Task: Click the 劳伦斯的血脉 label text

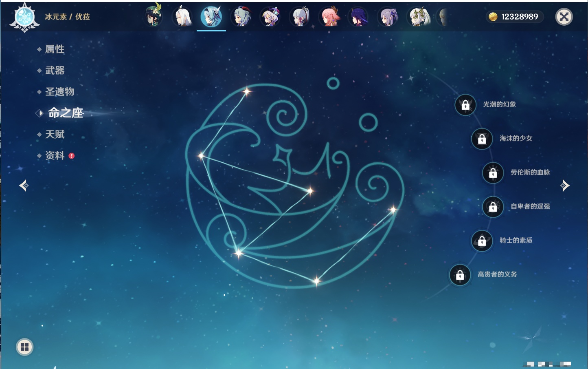Action: tap(531, 172)
